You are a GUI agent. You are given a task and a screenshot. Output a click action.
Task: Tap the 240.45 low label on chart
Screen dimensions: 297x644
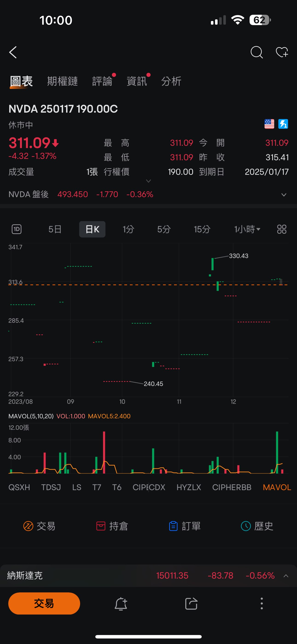click(x=153, y=384)
